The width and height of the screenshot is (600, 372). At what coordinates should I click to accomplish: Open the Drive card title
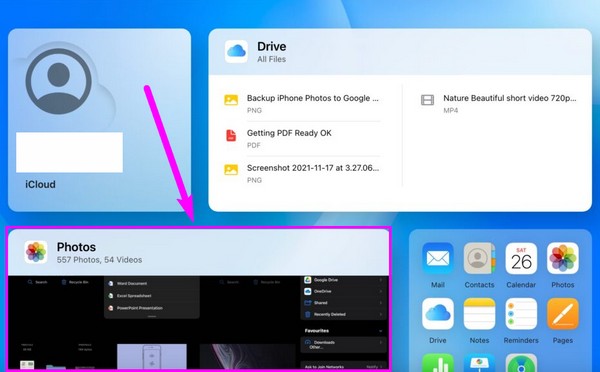pyautogui.click(x=272, y=47)
